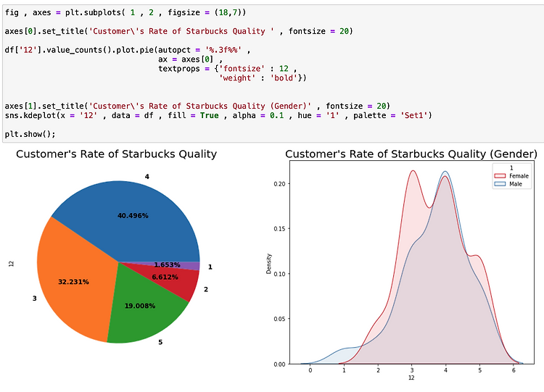Click the 'df['12'].value_counts().plot.pie' code line

[128, 50]
